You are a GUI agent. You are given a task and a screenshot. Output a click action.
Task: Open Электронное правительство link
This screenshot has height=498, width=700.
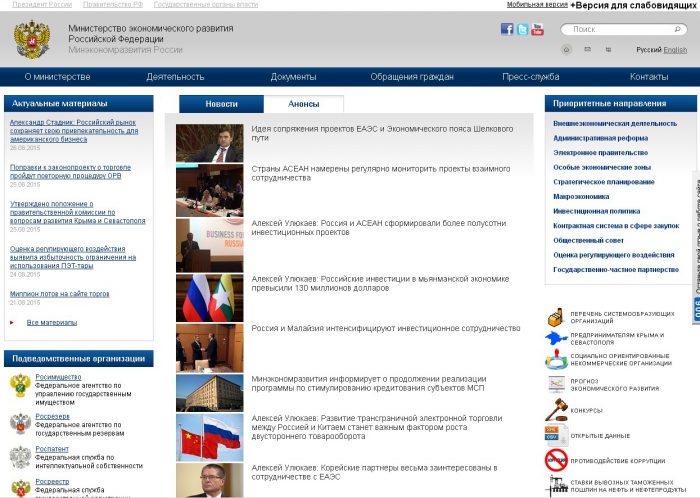pos(600,153)
